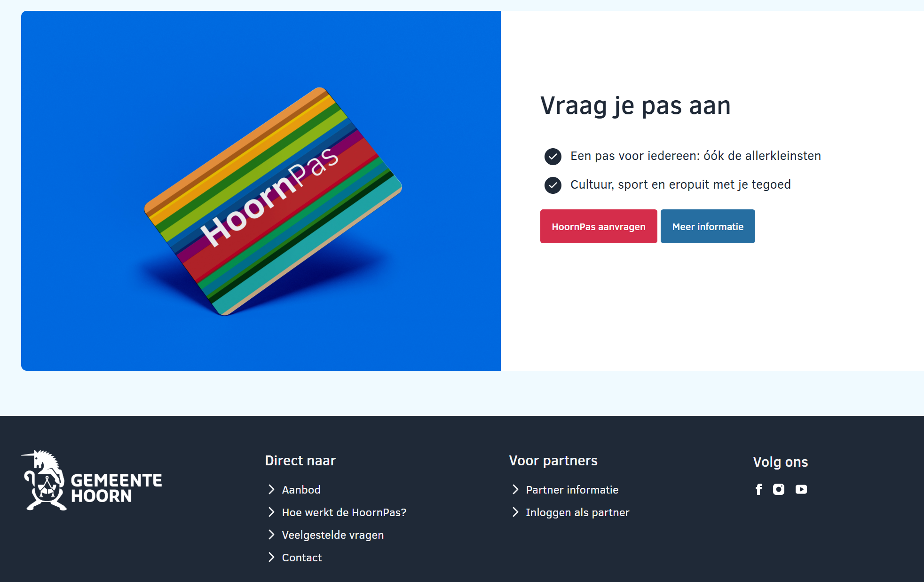The width and height of the screenshot is (924, 582).
Task: Select Inloggen als partner link
Action: pyautogui.click(x=577, y=512)
